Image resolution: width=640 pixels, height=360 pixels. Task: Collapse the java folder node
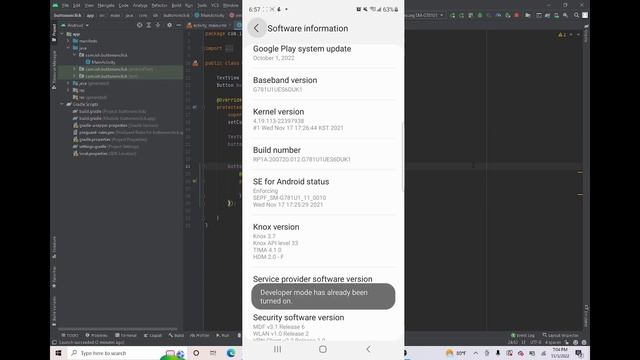(69, 48)
